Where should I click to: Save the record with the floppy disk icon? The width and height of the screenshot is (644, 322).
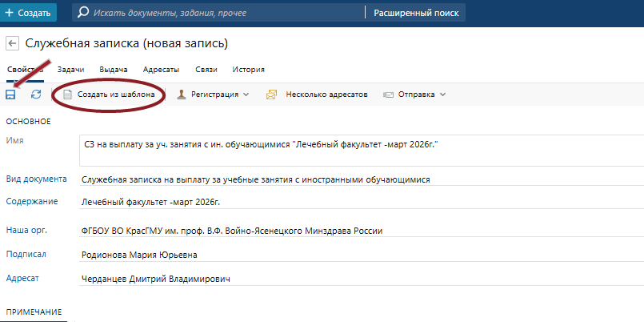tap(11, 95)
